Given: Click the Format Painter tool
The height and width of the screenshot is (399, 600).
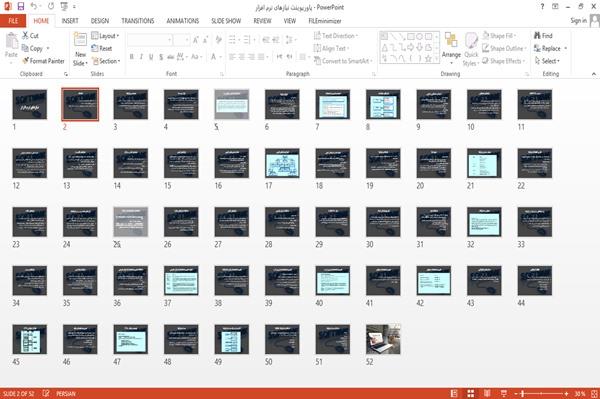Looking at the screenshot, I should tap(43, 61).
